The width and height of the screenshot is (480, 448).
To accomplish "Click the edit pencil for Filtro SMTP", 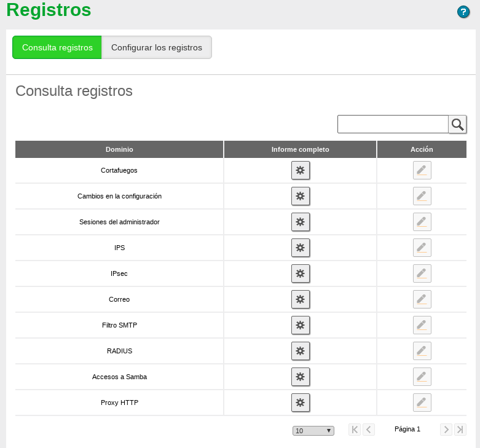I will pyautogui.click(x=422, y=325).
